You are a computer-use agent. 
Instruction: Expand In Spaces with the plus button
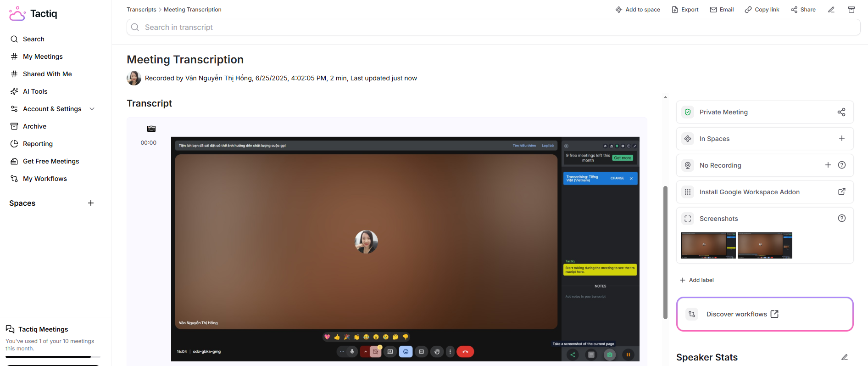pyautogui.click(x=841, y=139)
